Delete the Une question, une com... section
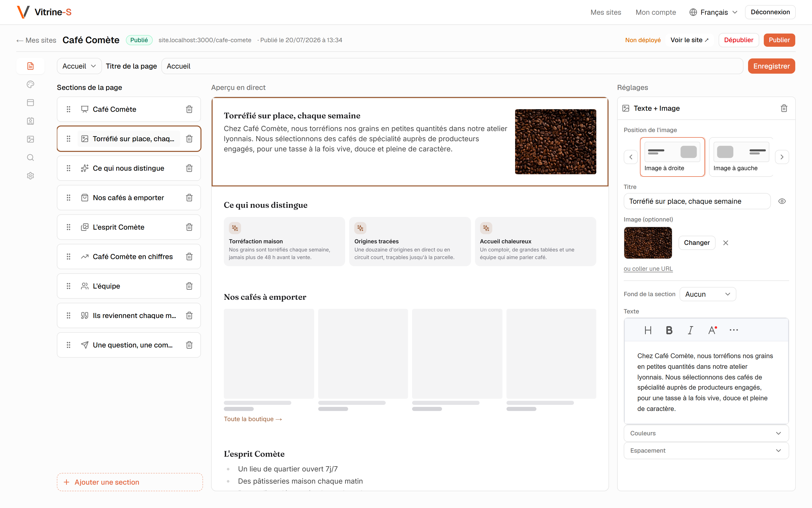 tap(189, 345)
